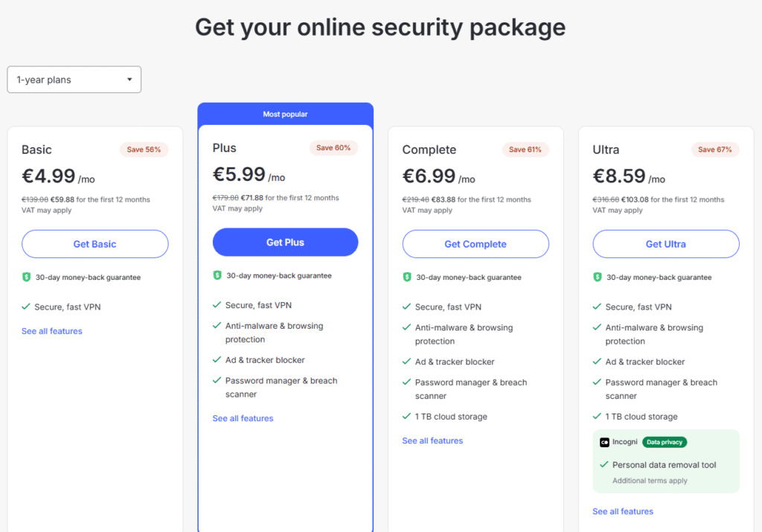Click the money-back shield icon in Complete

(407, 277)
